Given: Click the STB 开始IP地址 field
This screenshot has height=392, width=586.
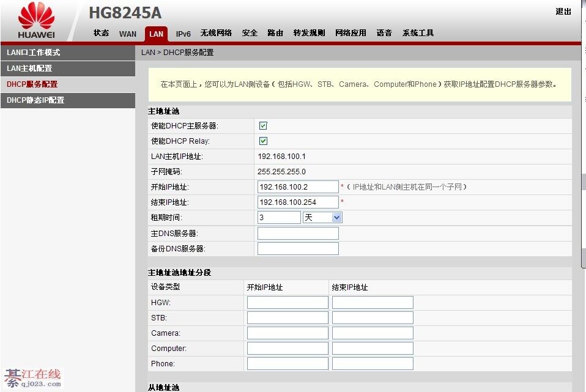Looking at the screenshot, I should (287, 318).
